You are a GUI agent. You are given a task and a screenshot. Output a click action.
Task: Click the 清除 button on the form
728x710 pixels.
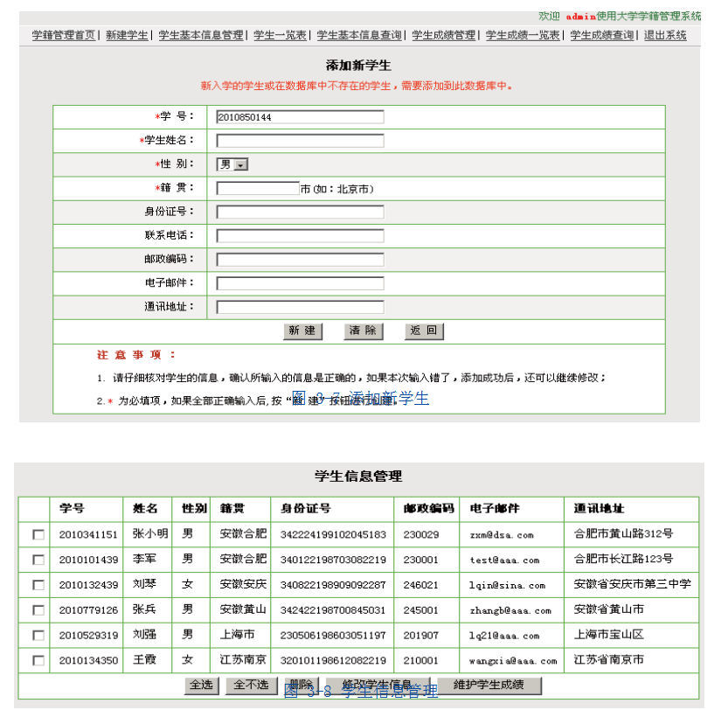(x=363, y=331)
